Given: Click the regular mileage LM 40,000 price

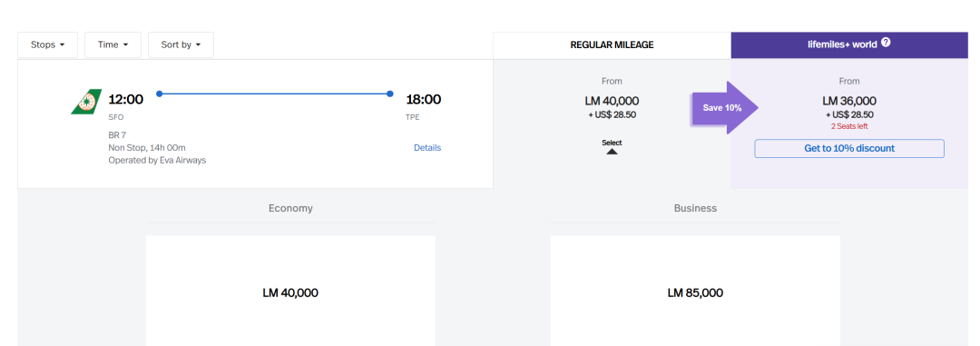Looking at the screenshot, I should click(612, 101).
